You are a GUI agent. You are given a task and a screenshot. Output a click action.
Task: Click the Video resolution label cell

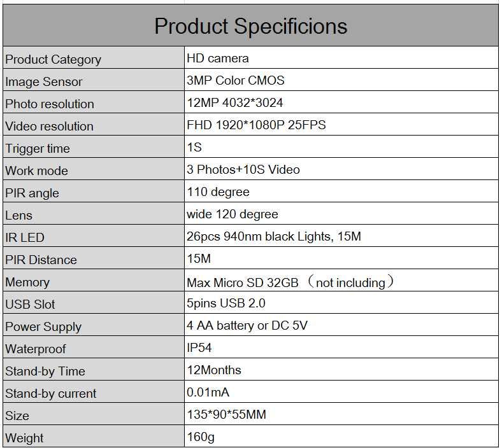94,124
